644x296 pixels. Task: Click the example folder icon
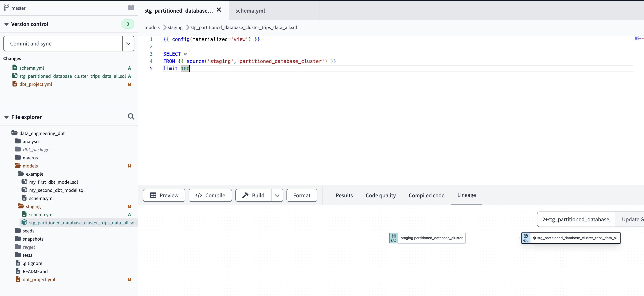coord(21,174)
